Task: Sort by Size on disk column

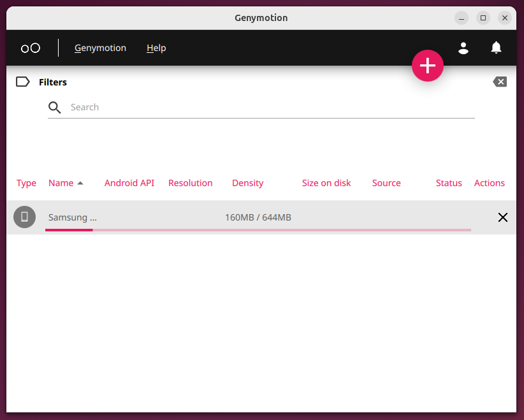Action: pyautogui.click(x=326, y=183)
